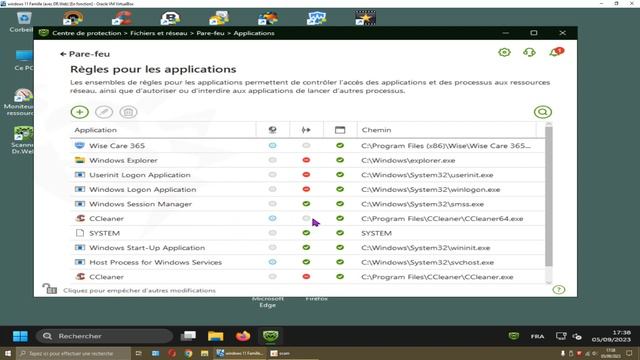The image size is (640, 360).
Task: Add a new application rule with plus button
Action: tap(80, 112)
